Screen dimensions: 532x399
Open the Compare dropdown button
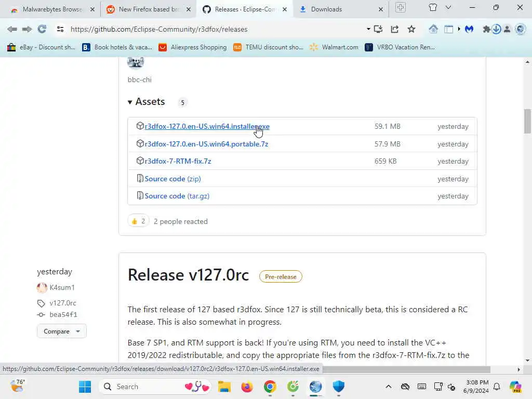[61, 331]
